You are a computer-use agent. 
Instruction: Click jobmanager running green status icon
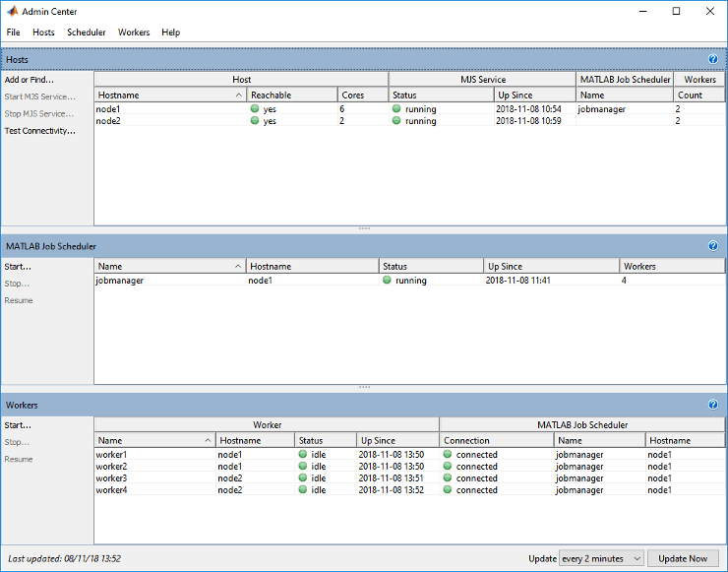pos(388,281)
